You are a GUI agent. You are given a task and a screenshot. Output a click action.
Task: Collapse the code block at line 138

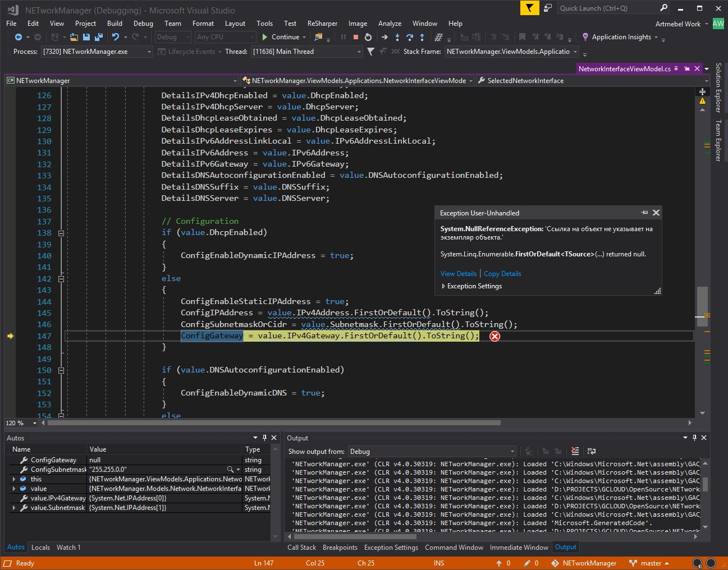tap(61, 233)
